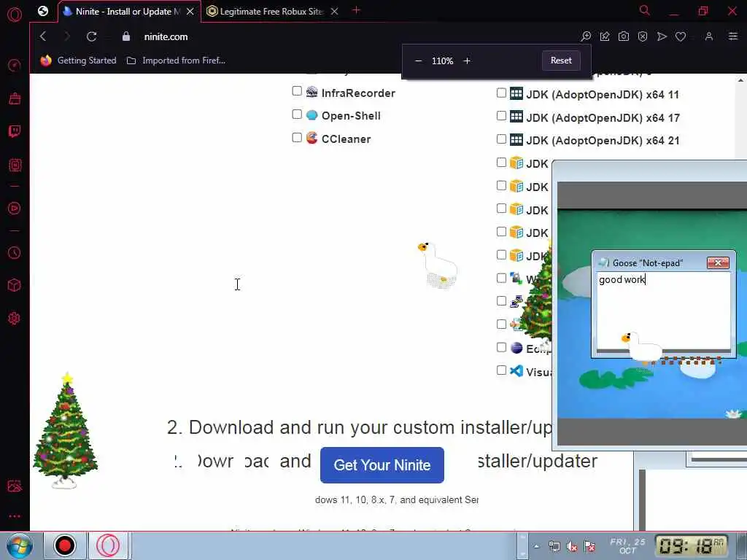747x560 pixels.
Task: Open the Windows Start button
Action: click(19, 545)
